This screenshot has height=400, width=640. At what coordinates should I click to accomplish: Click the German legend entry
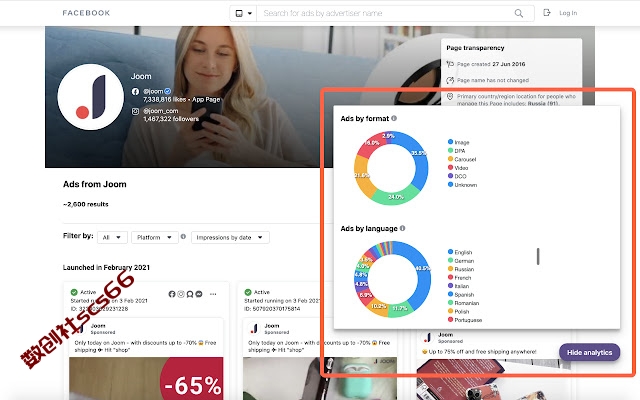coord(461,261)
